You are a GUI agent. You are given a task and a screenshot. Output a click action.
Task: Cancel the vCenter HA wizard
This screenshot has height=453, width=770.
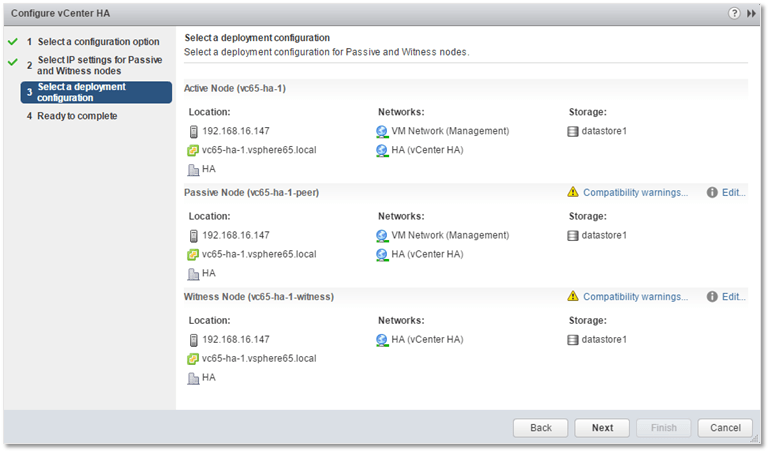point(725,428)
